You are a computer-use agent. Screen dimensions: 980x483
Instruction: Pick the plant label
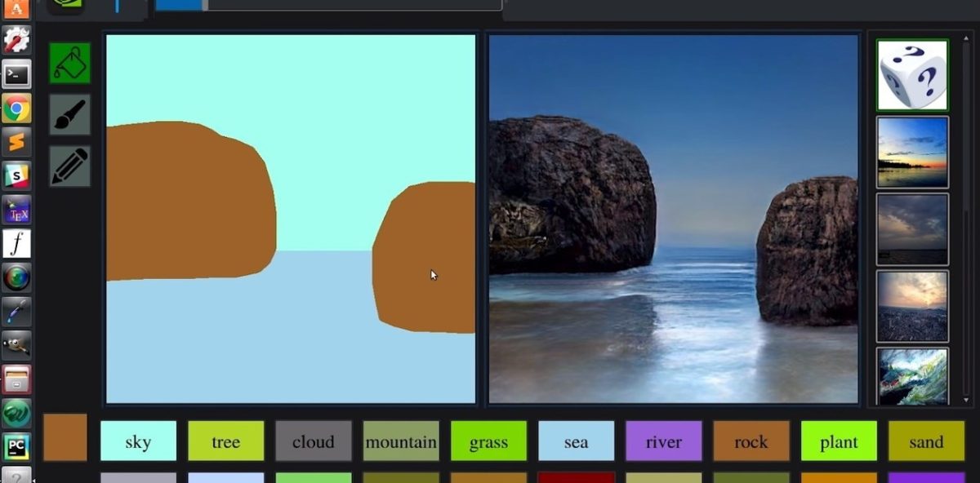click(x=839, y=441)
